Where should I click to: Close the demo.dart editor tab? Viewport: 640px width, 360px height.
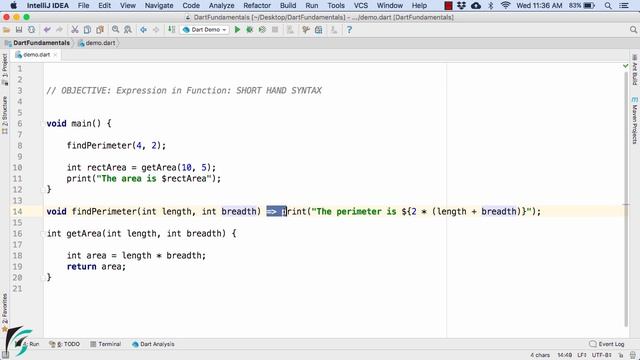55,55
